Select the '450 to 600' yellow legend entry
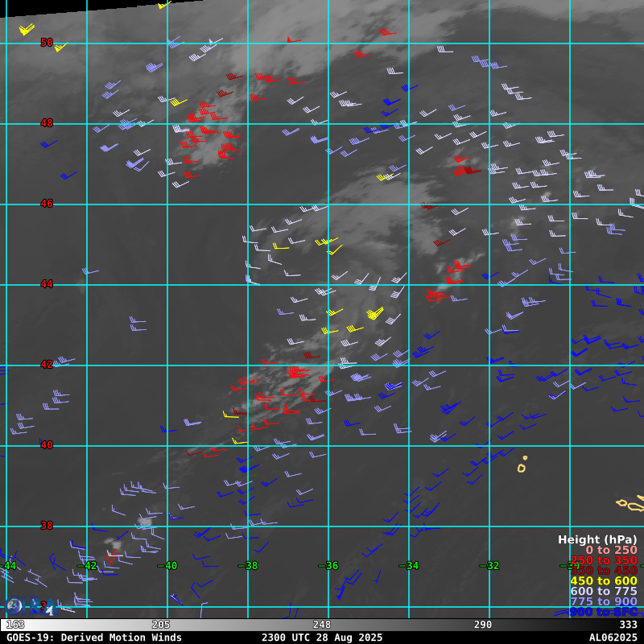644x644 pixels. pos(604,580)
